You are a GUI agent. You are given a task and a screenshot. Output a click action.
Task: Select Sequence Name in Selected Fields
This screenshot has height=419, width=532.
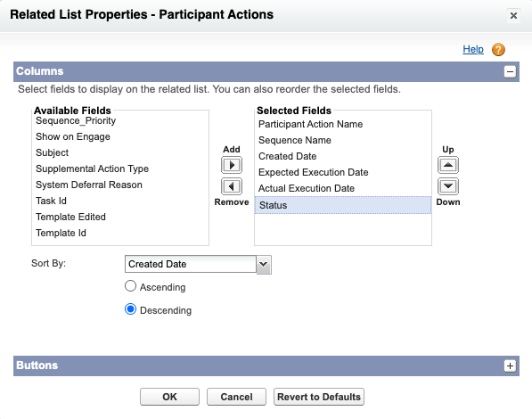343,140
